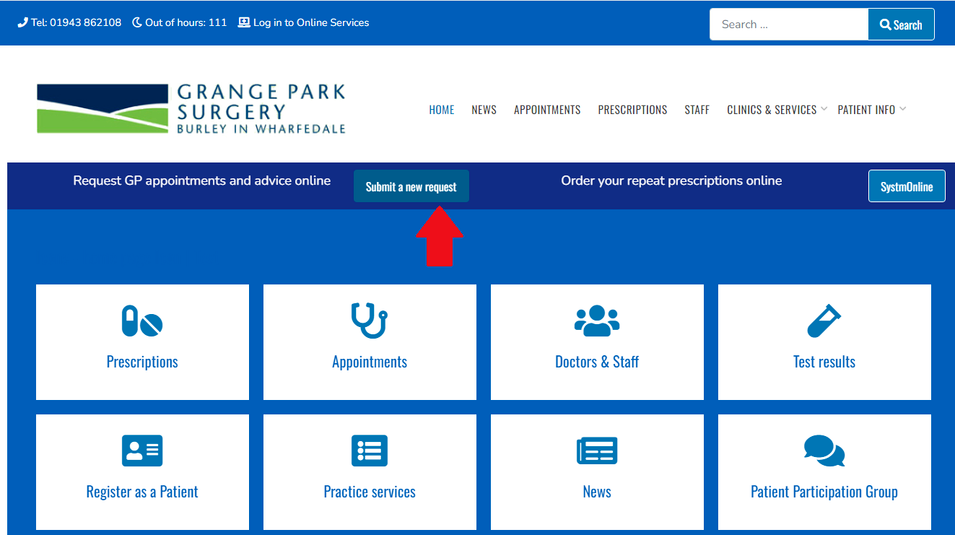Open Patient Participation Group card label
The image size is (955, 535).
pos(824,492)
